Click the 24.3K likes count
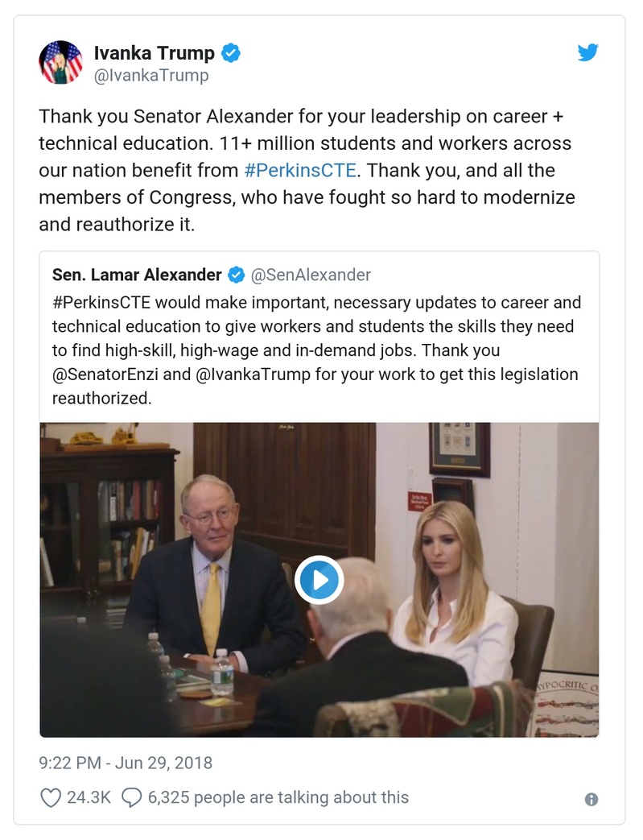 pos(89,797)
